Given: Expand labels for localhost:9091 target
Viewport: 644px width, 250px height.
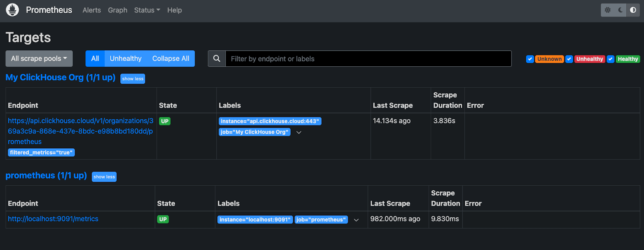Looking at the screenshot, I should [x=356, y=220].
